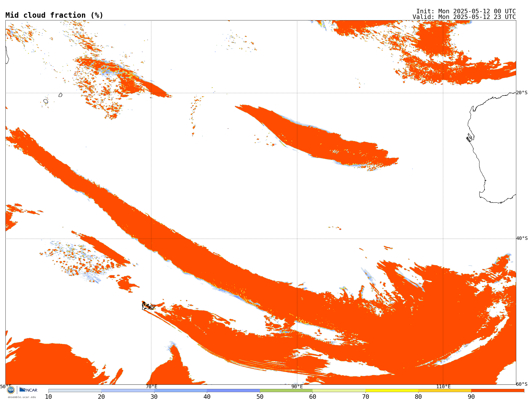Click the colorbar label '50'
This screenshot has height=400, width=532.
pyautogui.click(x=260, y=397)
